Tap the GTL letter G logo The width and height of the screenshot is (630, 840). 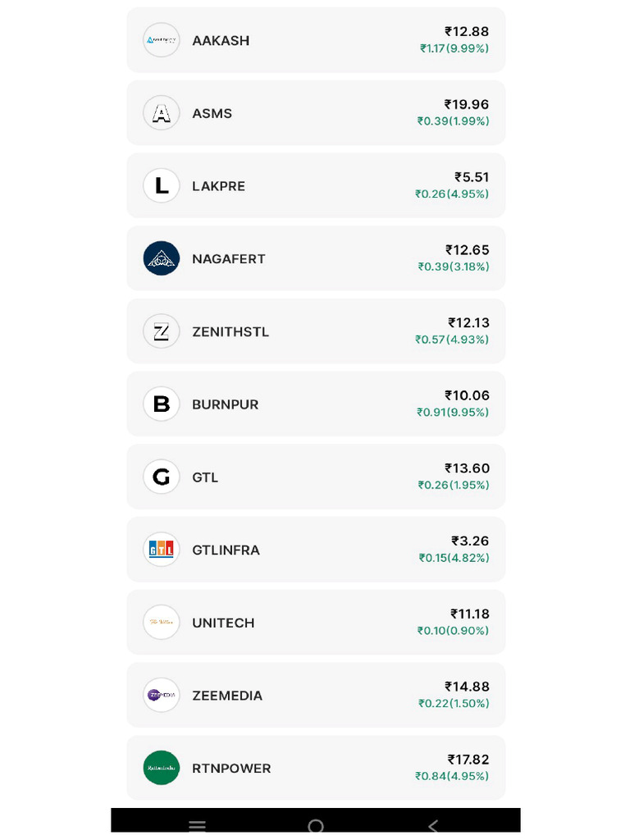click(161, 477)
